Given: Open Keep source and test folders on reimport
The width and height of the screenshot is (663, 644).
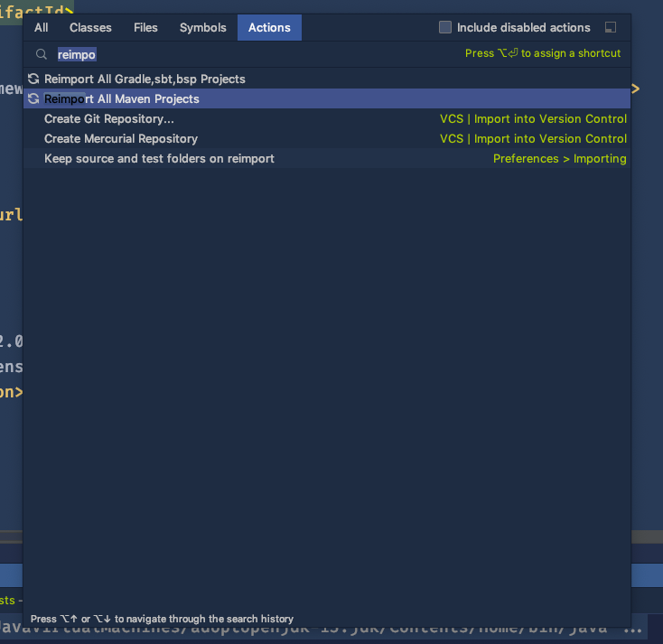Looking at the screenshot, I should click(x=327, y=158).
